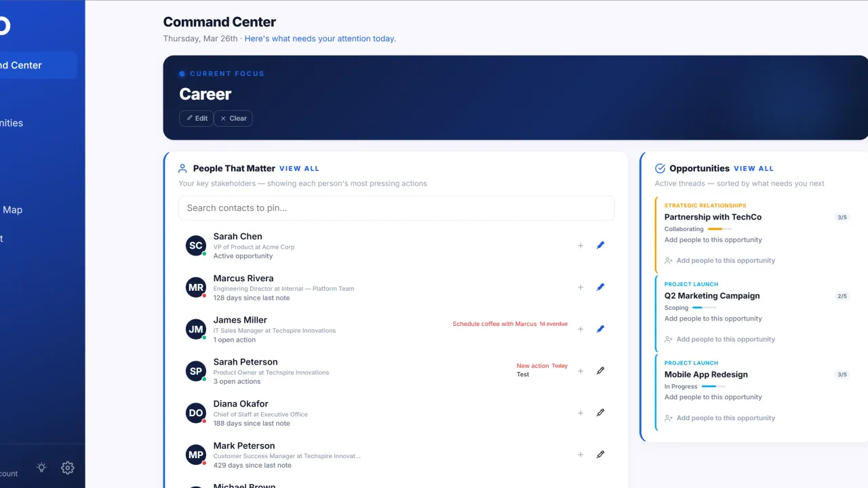Click the Collaborating progress bar for TechCo
Screen dimensions: 868x488
point(719,229)
